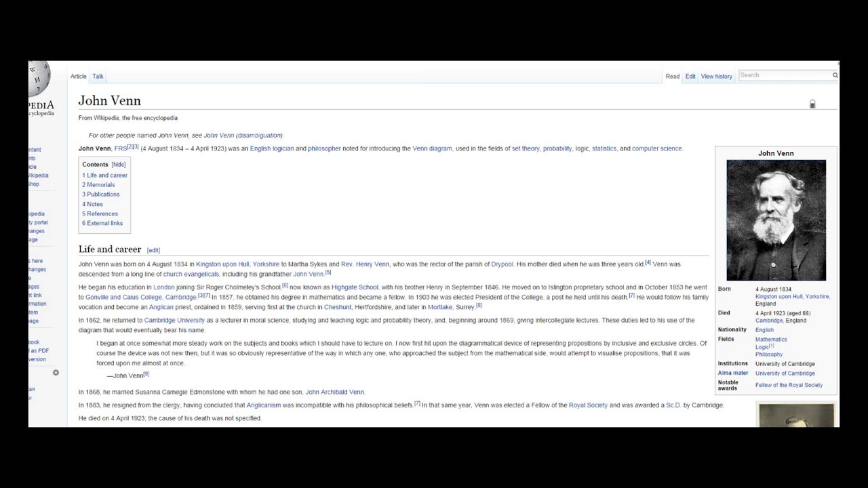Jump to '6 External links' contents entry
The width and height of the screenshot is (868, 488).
point(103,223)
